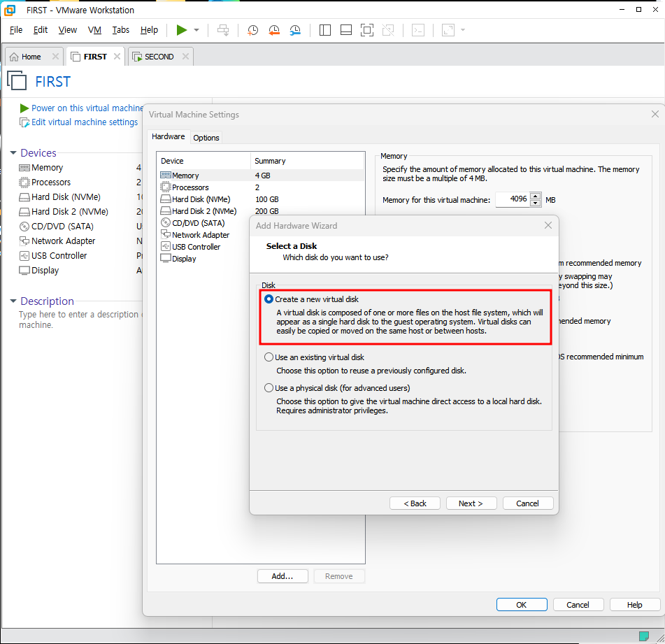
Task: Collapse the Description section
Action: [13, 301]
